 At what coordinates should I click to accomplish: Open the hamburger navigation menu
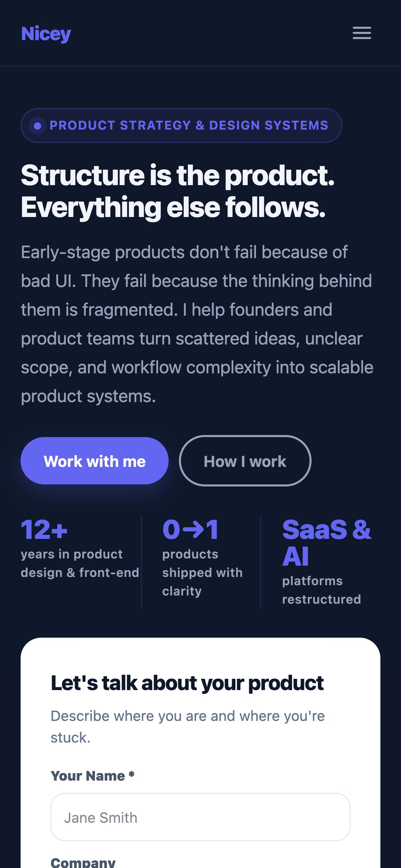coord(362,34)
